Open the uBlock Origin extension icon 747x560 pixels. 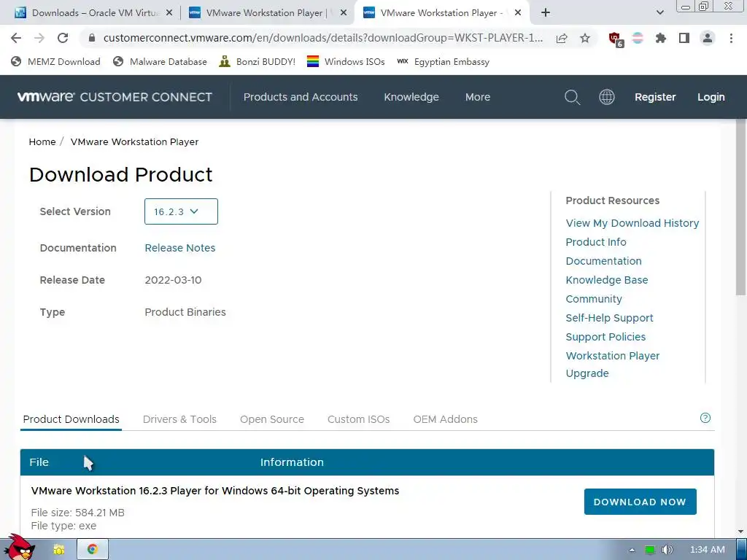click(616, 39)
